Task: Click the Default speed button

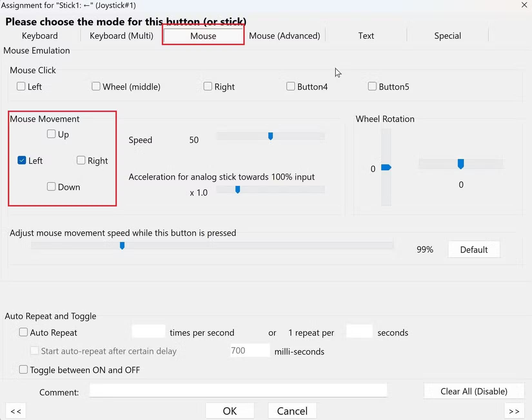Action: click(474, 249)
